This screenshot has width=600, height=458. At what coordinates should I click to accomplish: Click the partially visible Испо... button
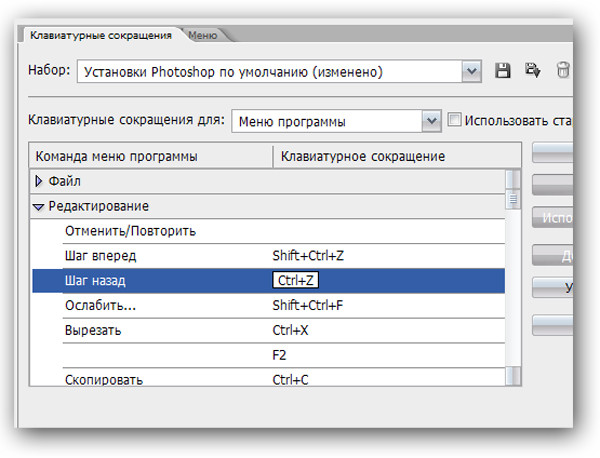553,218
